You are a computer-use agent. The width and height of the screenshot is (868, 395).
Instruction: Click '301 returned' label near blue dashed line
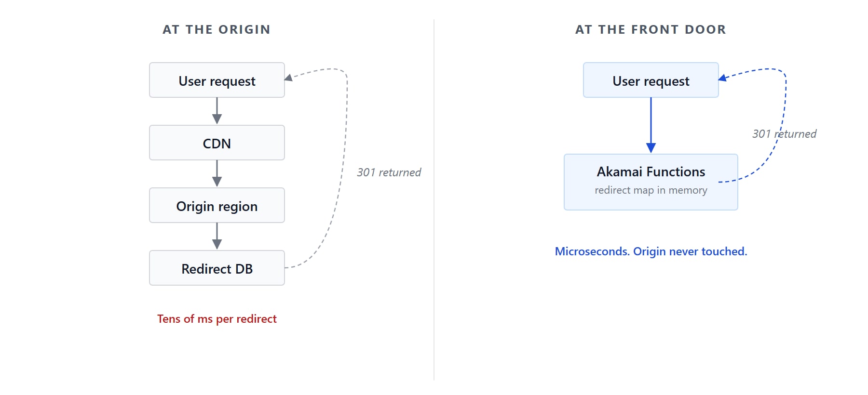pyautogui.click(x=784, y=134)
